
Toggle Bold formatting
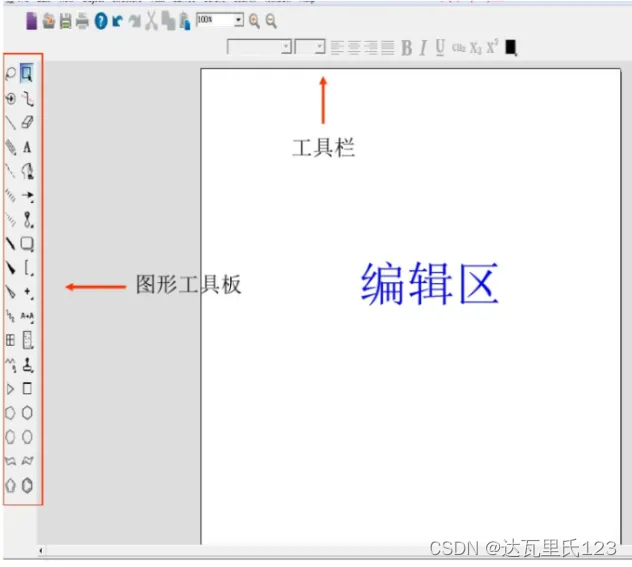click(x=406, y=48)
